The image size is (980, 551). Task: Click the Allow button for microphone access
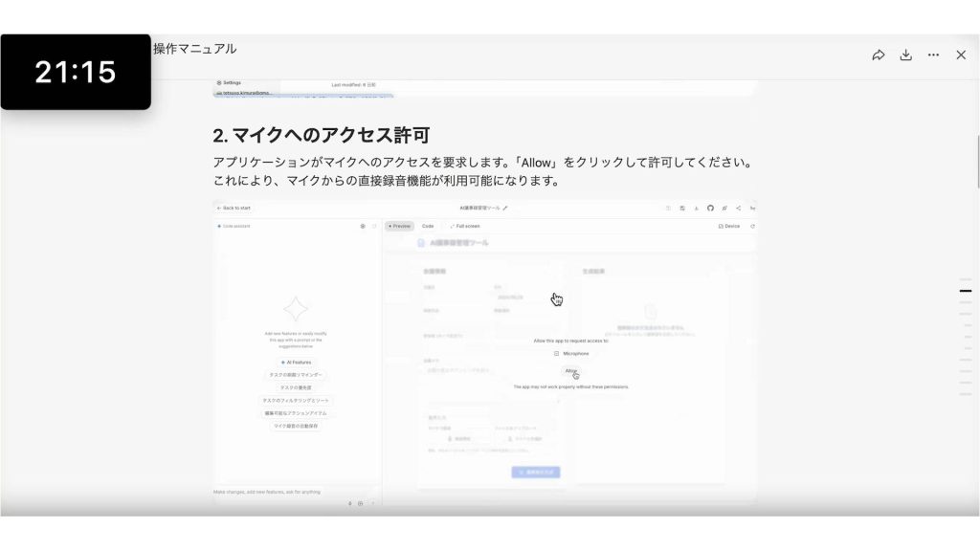click(x=571, y=370)
